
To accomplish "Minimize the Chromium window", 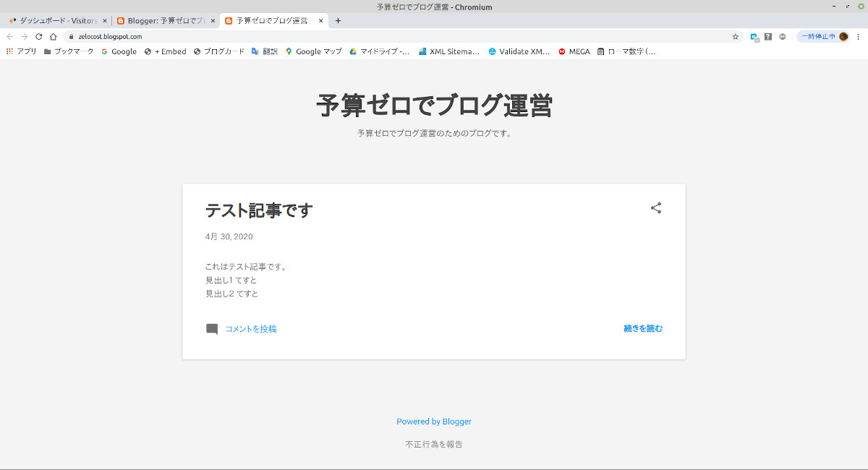I will [x=833, y=7].
